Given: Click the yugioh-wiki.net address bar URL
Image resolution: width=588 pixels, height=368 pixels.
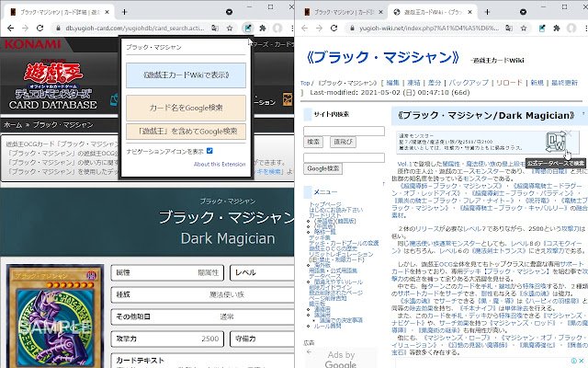Looking at the screenshot, I should pyautogui.click(x=429, y=29).
